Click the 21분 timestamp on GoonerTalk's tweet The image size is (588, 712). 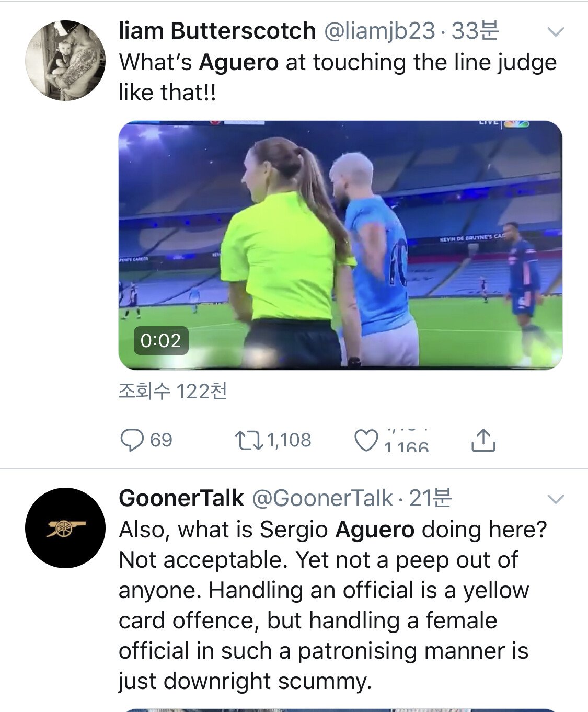tap(430, 498)
